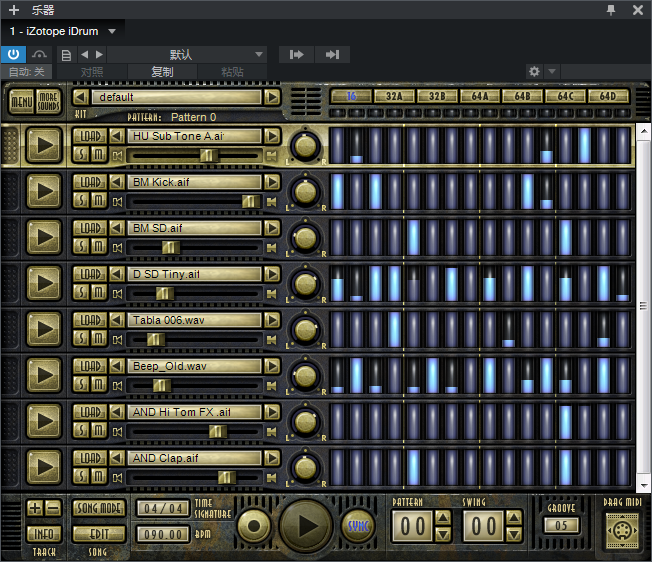Click the 04/04 time signature field
Image resolution: width=652 pixels, height=562 pixels.
[163, 508]
